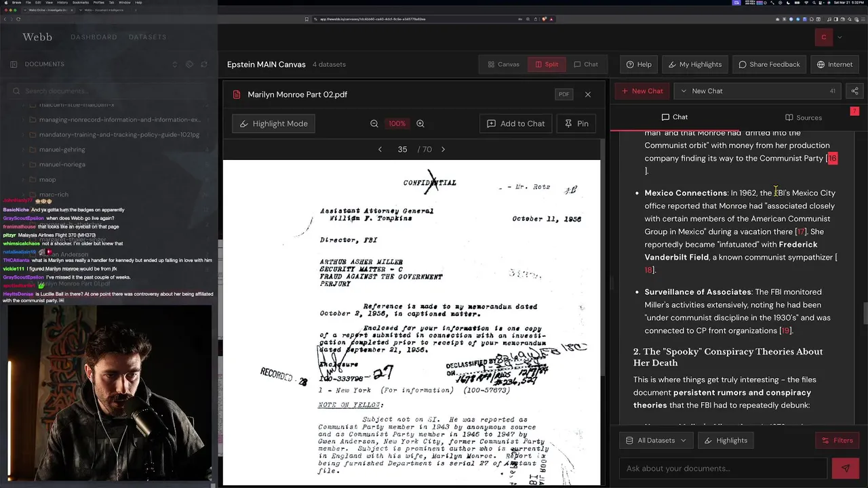The width and height of the screenshot is (868, 488).
Task: Click the red notification badge showing 7
Action: (x=854, y=111)
